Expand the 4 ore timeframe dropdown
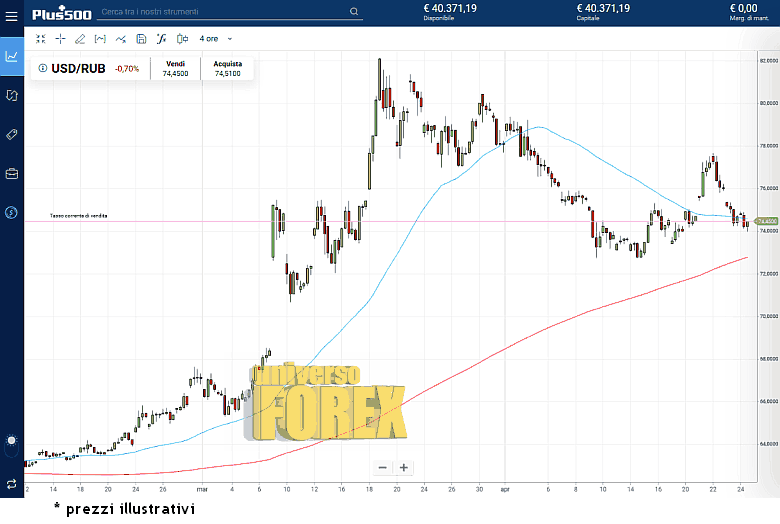This screenshot has width=780, height=524. tap(216, 39)
